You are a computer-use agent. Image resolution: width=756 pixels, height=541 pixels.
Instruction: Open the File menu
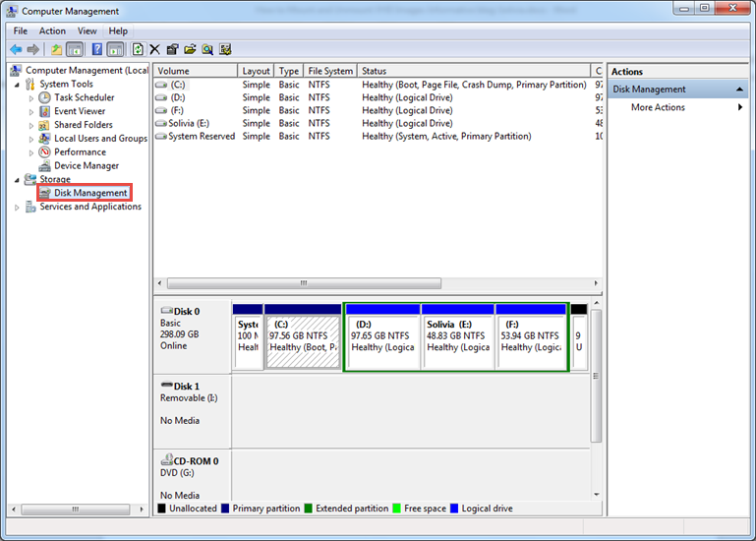pos(21,30)
